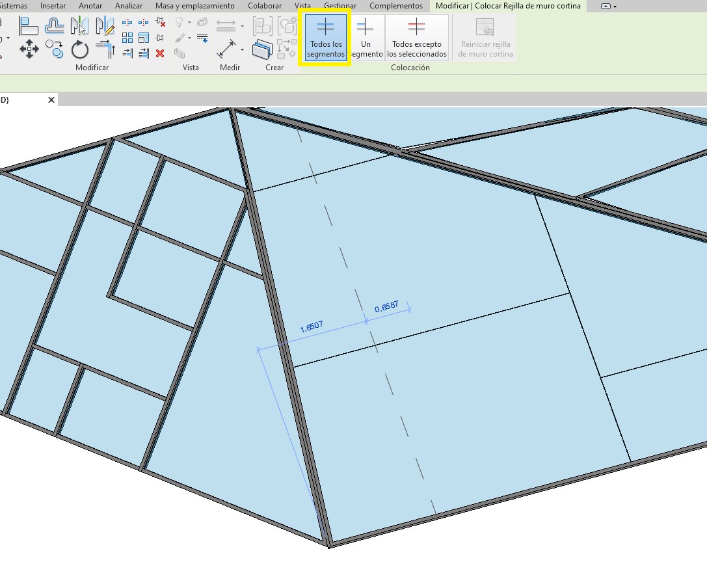Viewport: 707px width, 588px height.
Task: Click the Offset (Desfase) tool icon
Action: click(55, 26)
